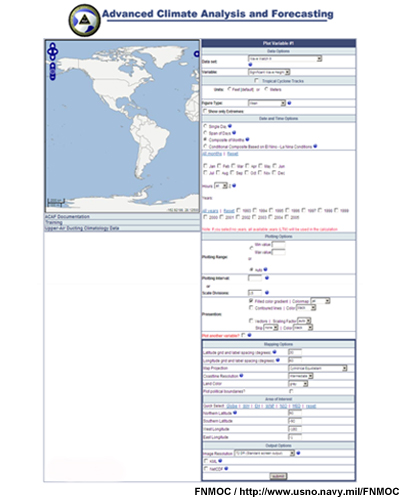
Task: Open help icon beside Image Resolution
Action: tap(298, 453)
